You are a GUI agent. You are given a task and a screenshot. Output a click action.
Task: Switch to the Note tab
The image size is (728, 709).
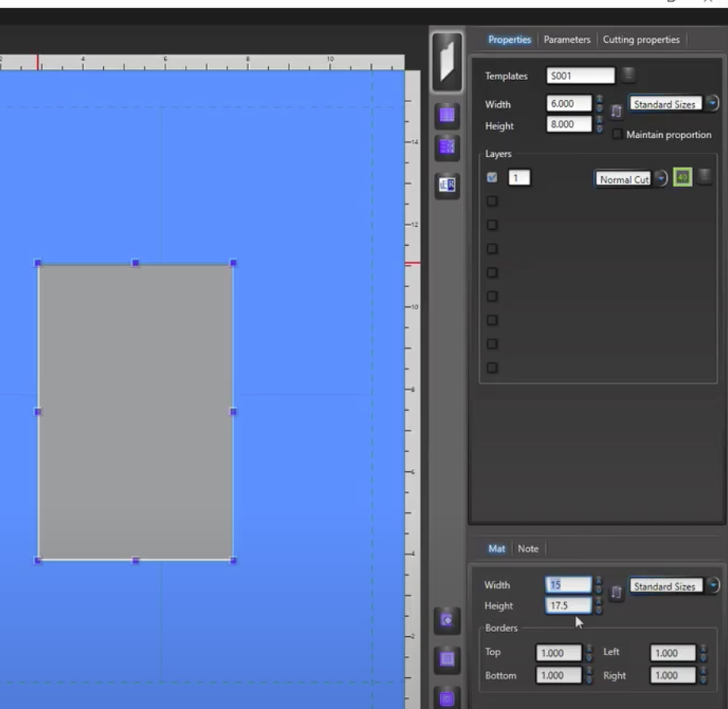527,549
